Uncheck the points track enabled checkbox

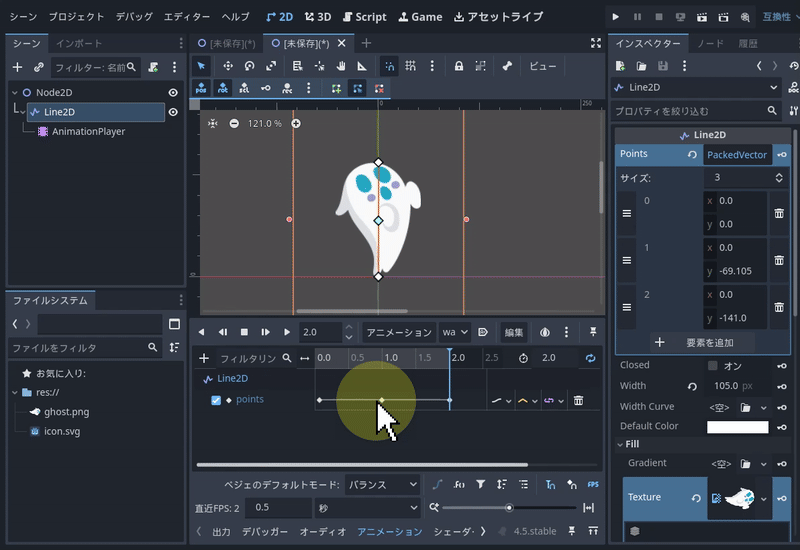click(216, 400)
